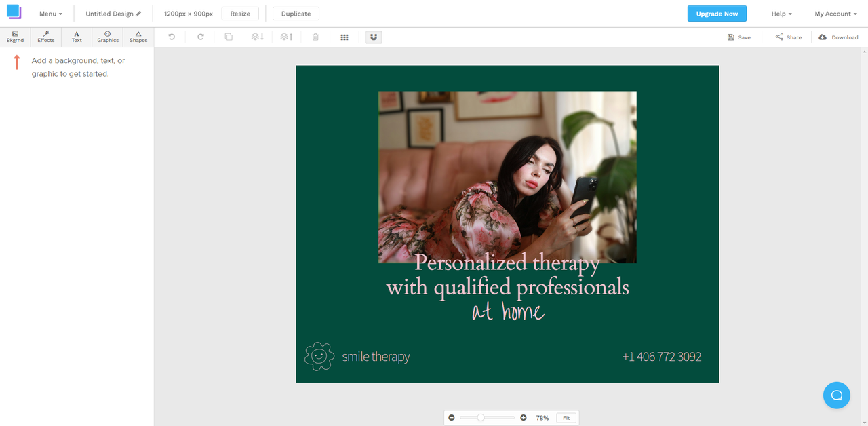
Task: Click the zoom slider handle
Action: tap(480, 418)
